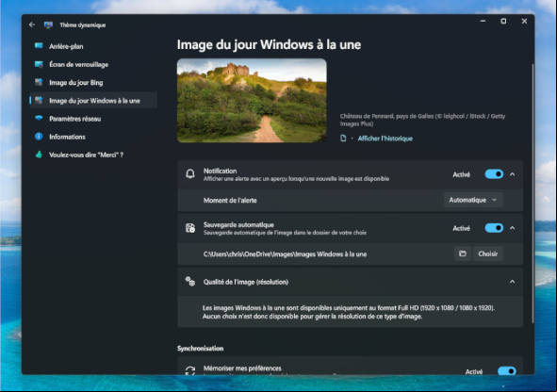Click the Notification bell icon
Screen dimensions: 557x392
190,174
